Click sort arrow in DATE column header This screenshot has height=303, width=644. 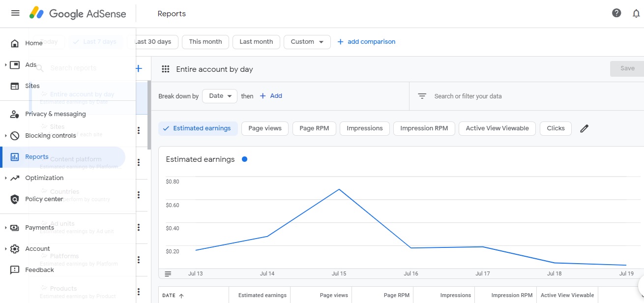click(181, 296)
